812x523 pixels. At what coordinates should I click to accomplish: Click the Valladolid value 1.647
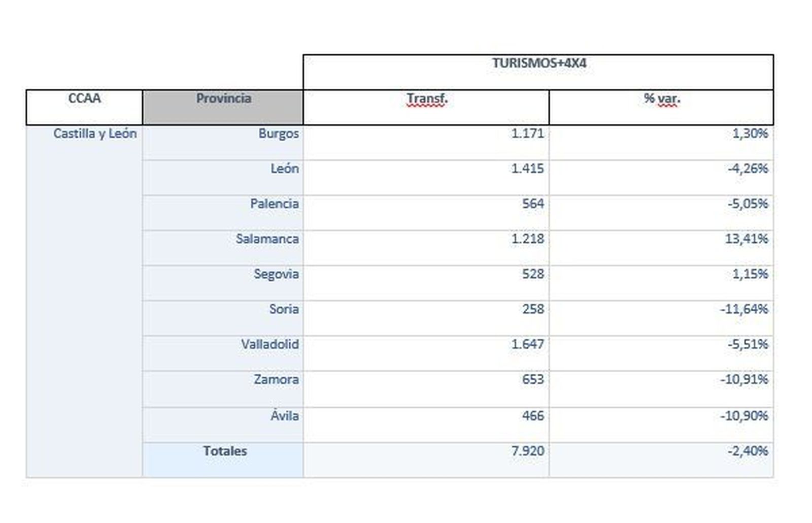(527, 344)
